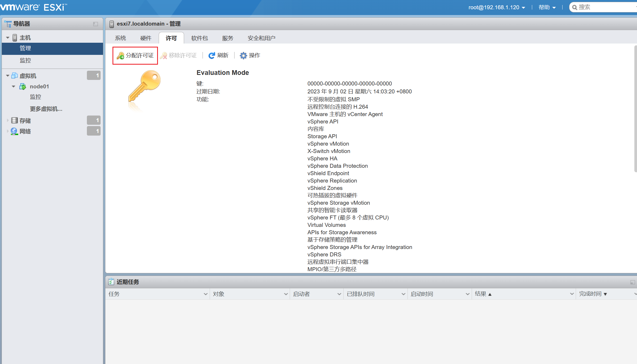Click the VMware ESXi logo
Image resolution: width=637 pixels, height=364 pixels.
[x=34, y=7]
